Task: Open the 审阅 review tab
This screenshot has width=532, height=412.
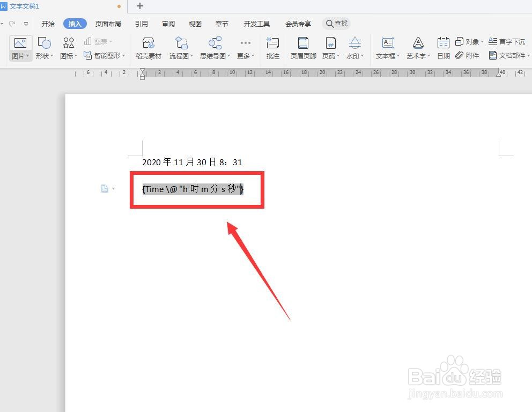Action: (x=168, y=24)
